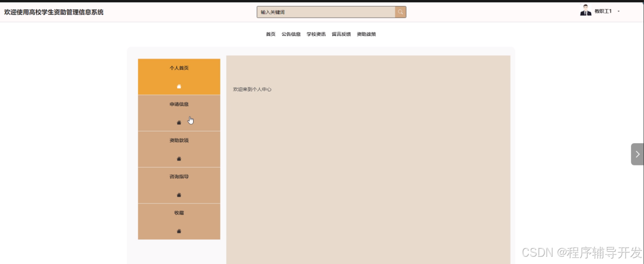Click the house icon under 资助款项
Image resolution: width=644 pixels, height=264 pixels.
(179, 159)
